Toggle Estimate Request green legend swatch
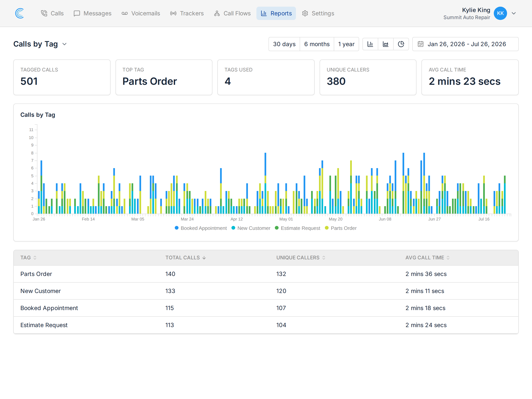 click(x=277, y=228)
